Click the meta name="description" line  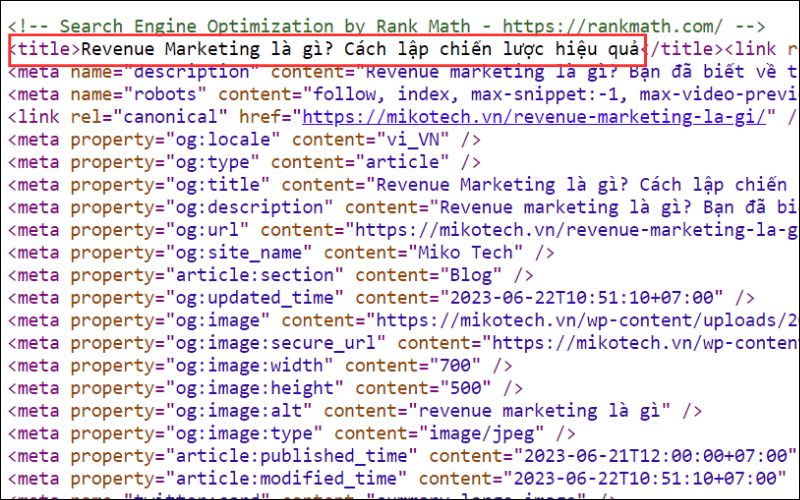[403, 72]
